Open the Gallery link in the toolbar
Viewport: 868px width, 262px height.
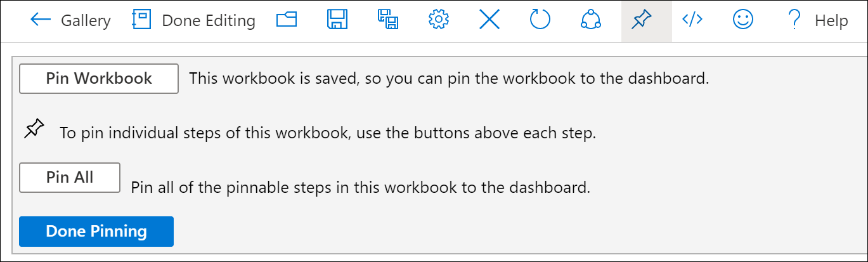point(86,21)
